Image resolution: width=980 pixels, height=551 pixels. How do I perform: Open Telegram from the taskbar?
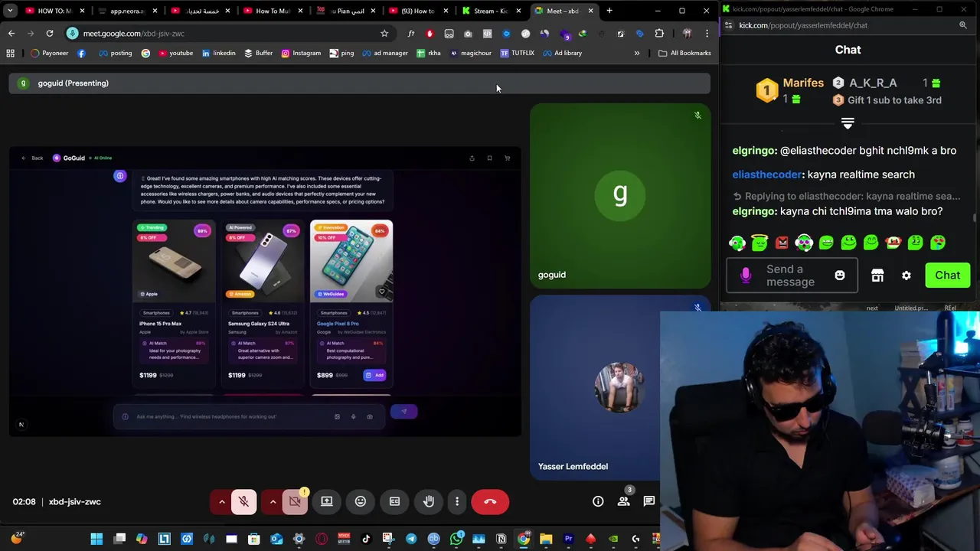(411, 539)
